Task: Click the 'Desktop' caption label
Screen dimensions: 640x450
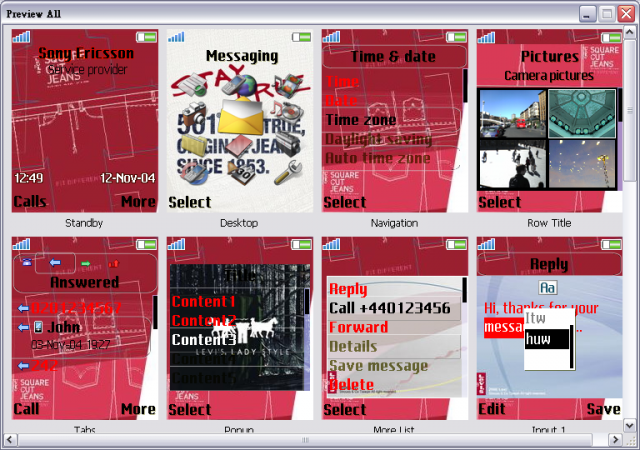Action: (239, 223)
